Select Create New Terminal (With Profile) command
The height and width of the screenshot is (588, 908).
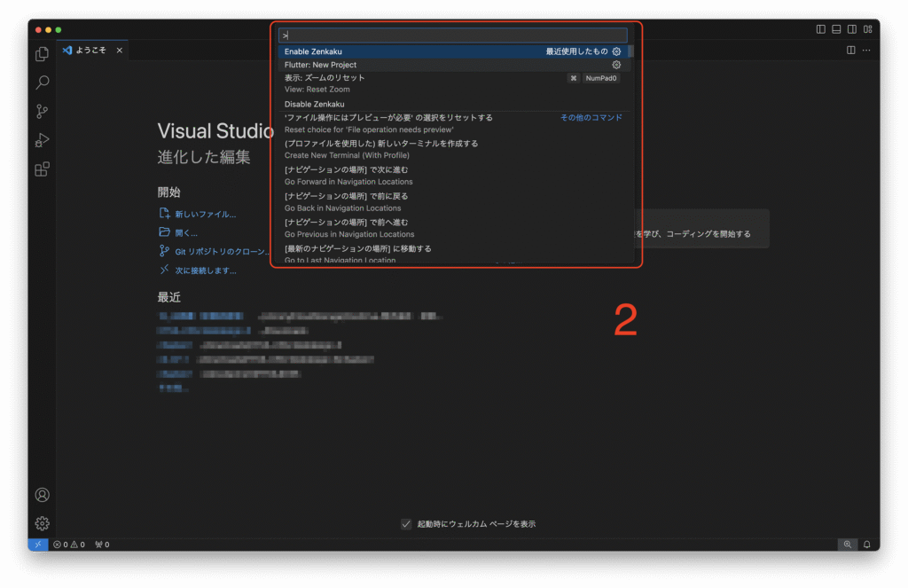point(453,150)
